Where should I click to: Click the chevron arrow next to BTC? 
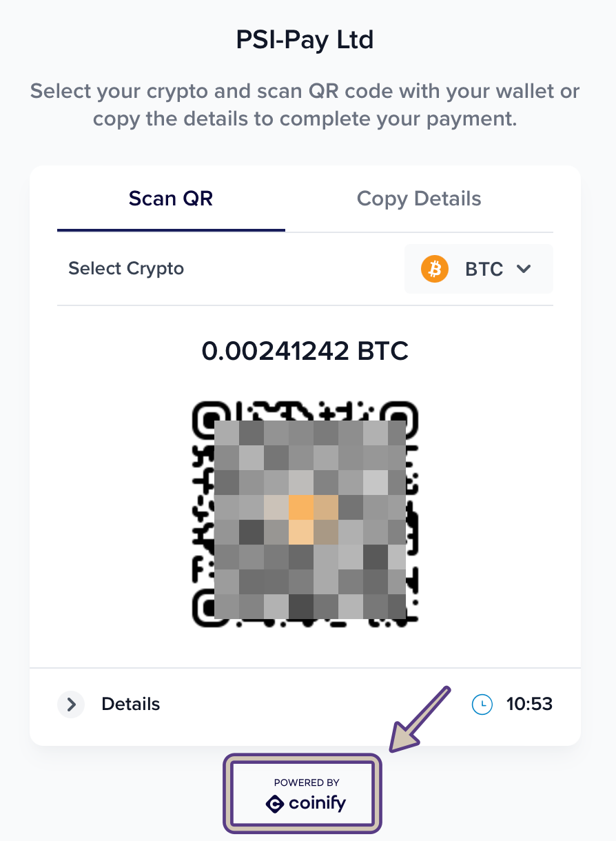click(x=524, y=269)
